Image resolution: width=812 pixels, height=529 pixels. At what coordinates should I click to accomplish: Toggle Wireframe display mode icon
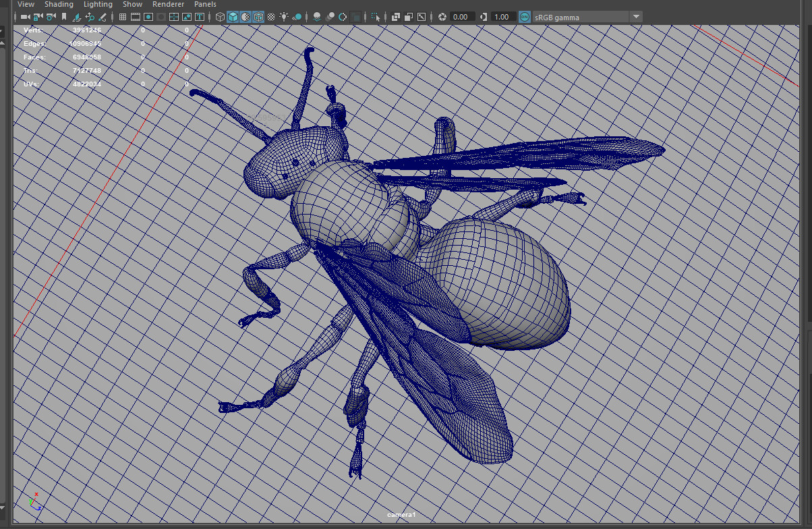(220, 17)
